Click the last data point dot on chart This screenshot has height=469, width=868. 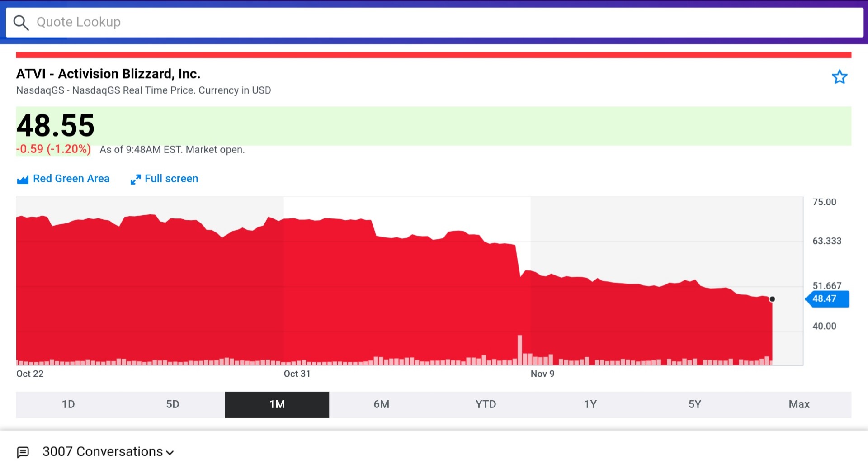click(x=772, y=299)
